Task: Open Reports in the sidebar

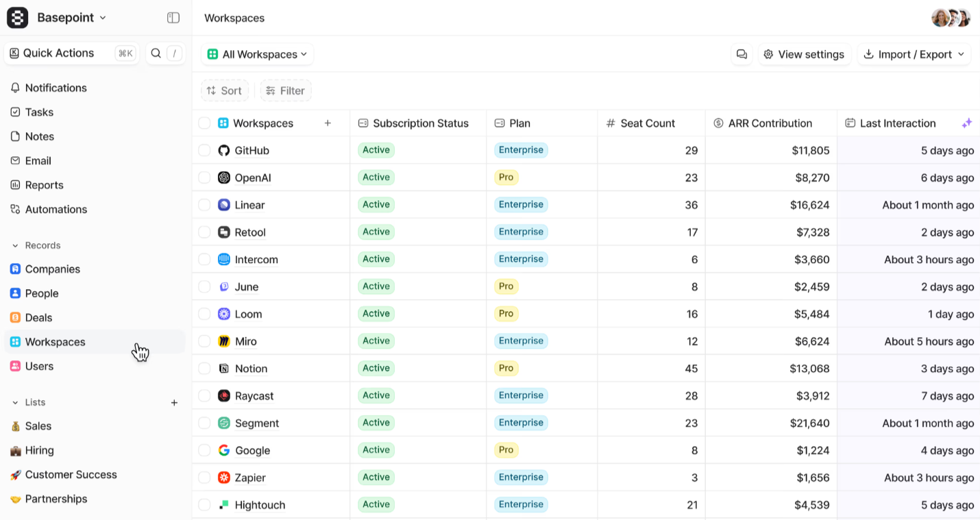Action: [95, 185]
